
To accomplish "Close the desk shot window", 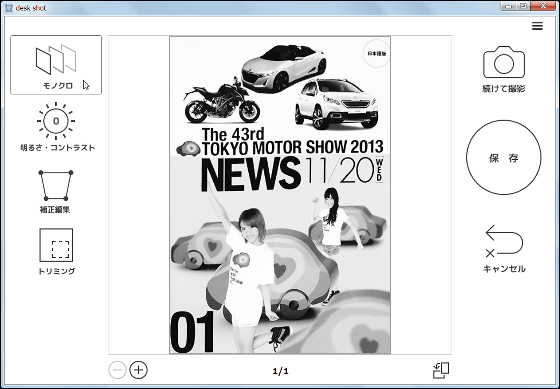I will click(x=543, y=6).
